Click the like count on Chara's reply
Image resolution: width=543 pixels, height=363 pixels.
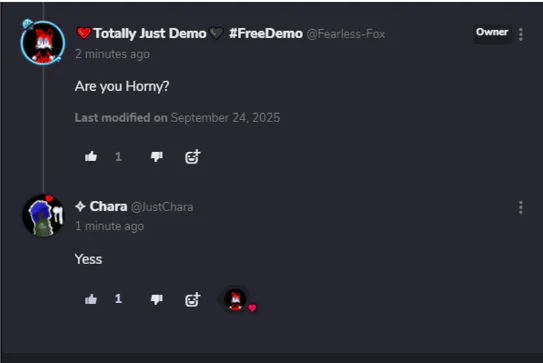coord(118,299)
